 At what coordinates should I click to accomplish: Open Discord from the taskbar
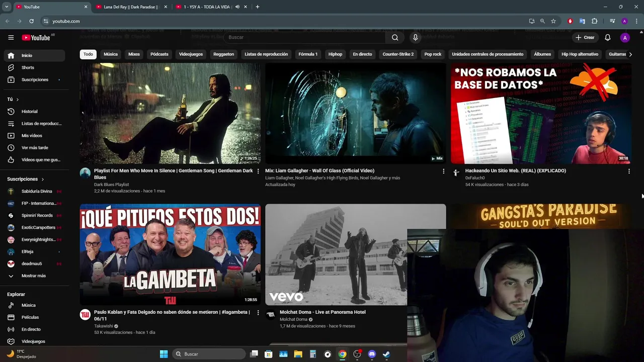coord(372,354)
